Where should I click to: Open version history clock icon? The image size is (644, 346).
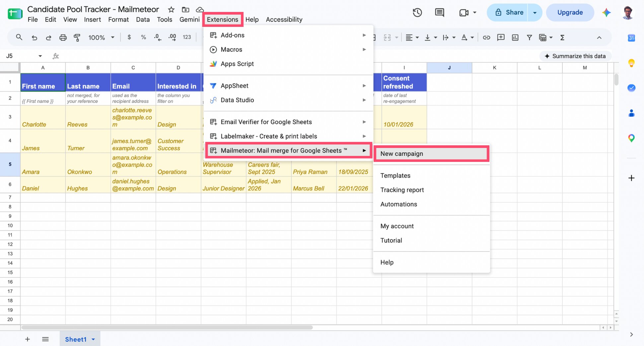417,13
